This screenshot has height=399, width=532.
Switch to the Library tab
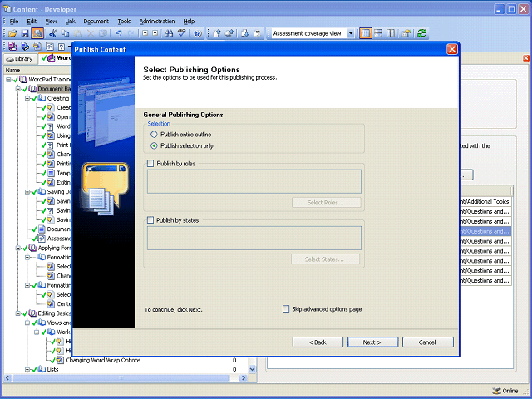pyautogui.click(x=20, y=59)
